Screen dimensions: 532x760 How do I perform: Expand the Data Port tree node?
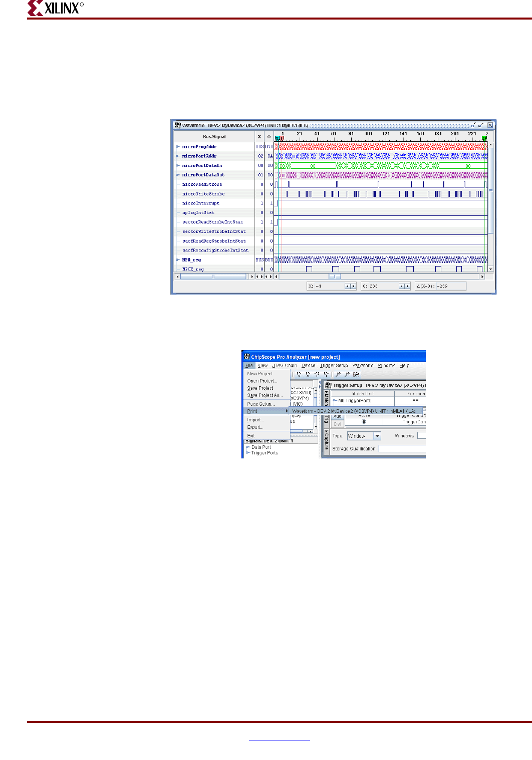click(x=248, y=447)
